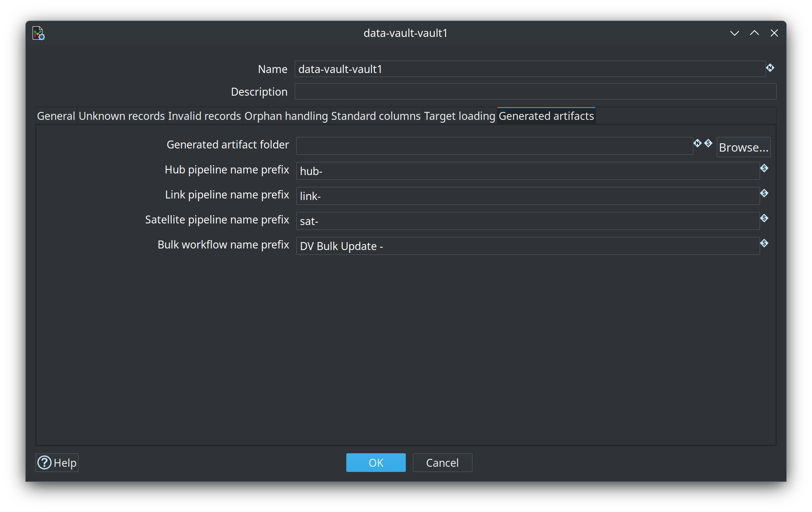Confirm the dialog with OK
This screenshot has width=812, height=512.
[x=376, y=463]
